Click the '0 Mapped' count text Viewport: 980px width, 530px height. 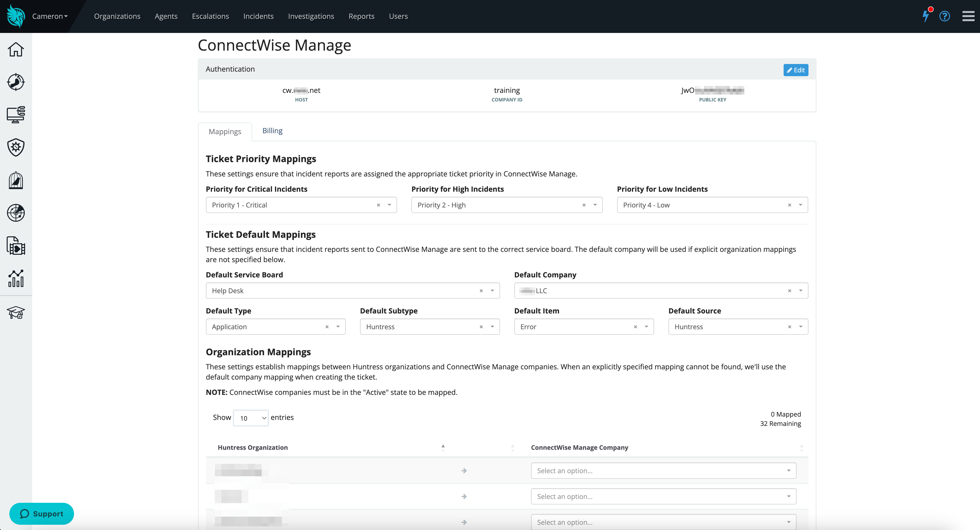point(786,414)
